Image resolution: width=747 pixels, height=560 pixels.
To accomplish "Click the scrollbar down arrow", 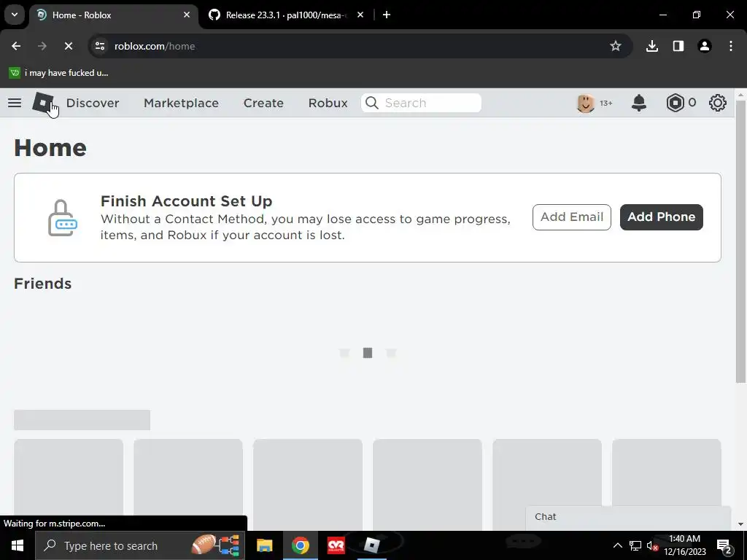I will pyautogui.click(x=740, y=524).
